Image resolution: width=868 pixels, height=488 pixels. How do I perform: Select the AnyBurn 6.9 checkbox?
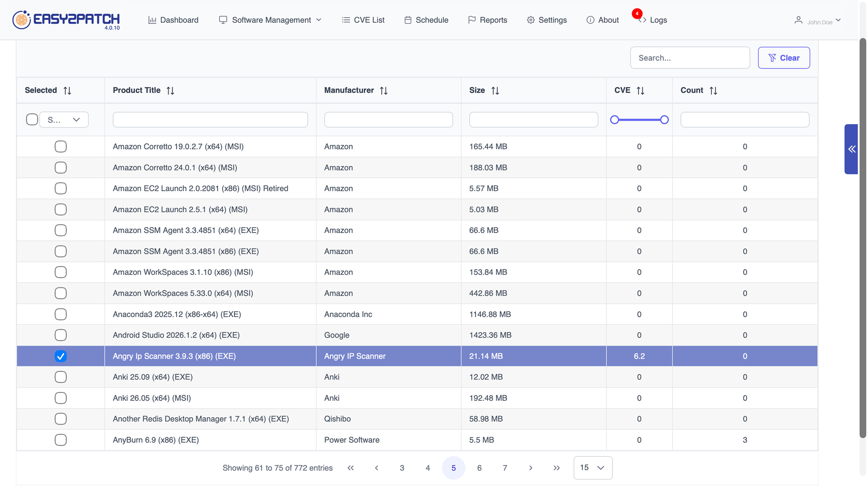61,440
